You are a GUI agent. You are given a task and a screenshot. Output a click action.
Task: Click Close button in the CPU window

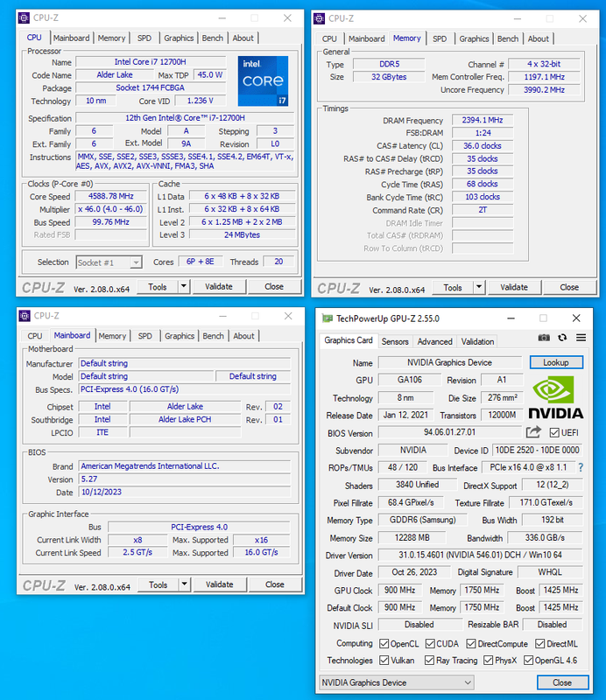tap(274, 286)
